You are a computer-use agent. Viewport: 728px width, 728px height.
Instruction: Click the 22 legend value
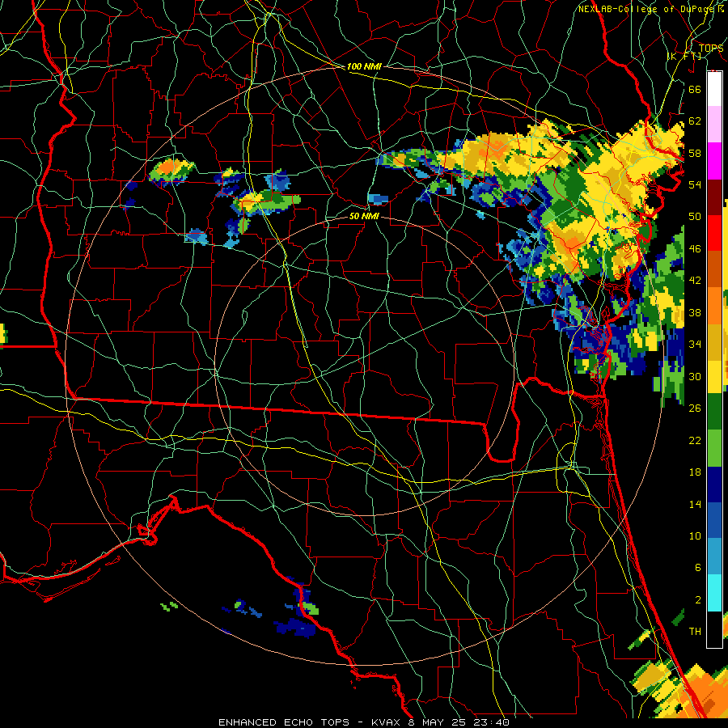tap(695, 440)
